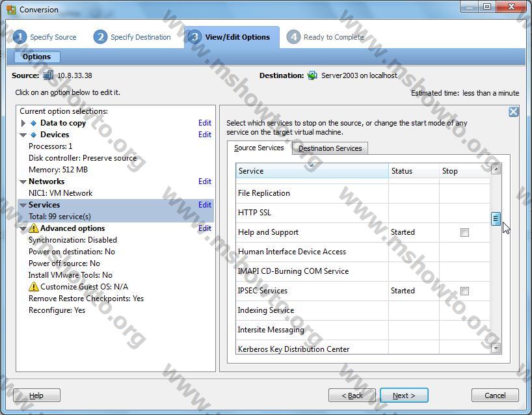Click the step 2 number circle
Screen dimensions: 532x415
click(x=100, y=37)
